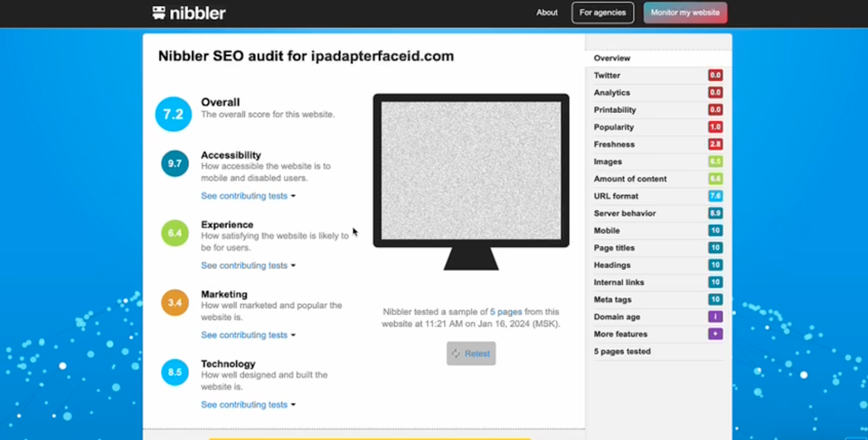Viewport: 868px width, 440px height.
Task: Click Headings' score 10 badge
Action: click(715, 265)
